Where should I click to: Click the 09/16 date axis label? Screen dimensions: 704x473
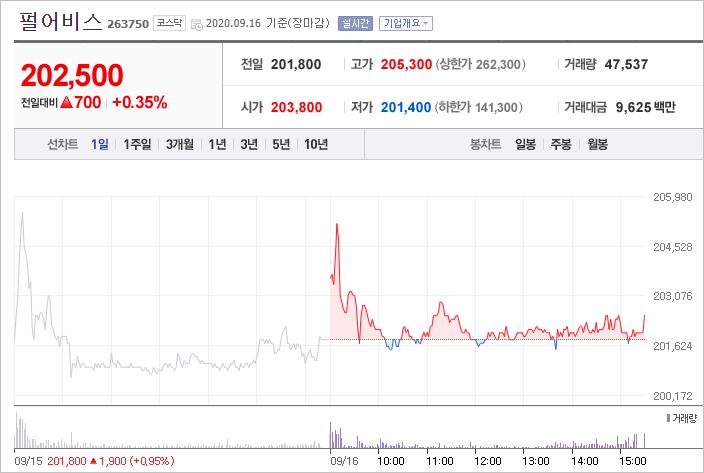coord(344,461)
